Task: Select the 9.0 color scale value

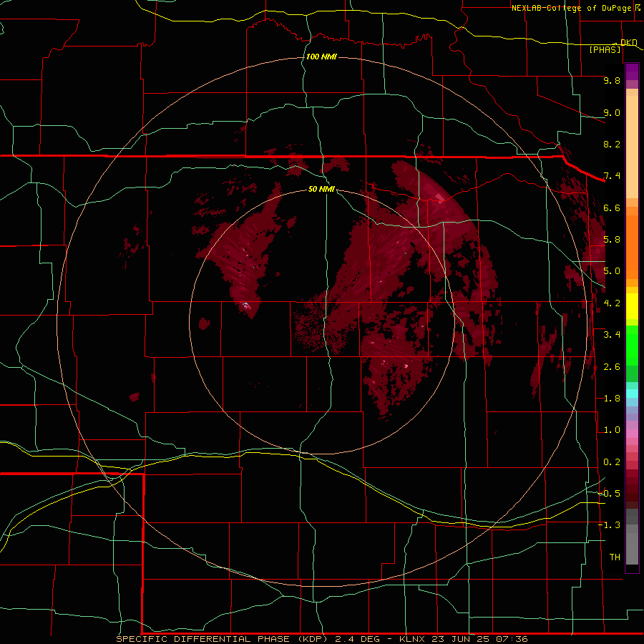Action: pos(612,112)
